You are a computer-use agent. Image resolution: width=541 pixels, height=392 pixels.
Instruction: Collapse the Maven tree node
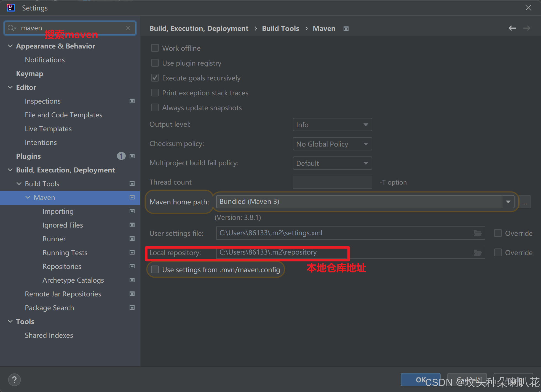point(28,198)
